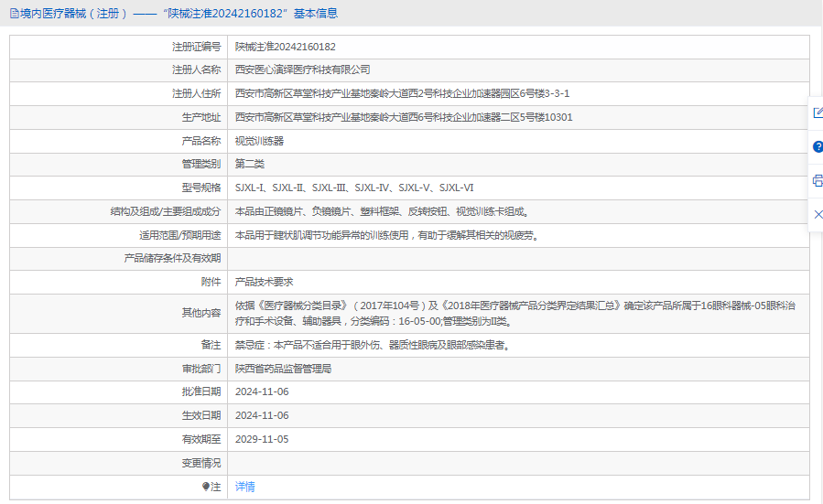
Task: Click attachment value 产品技术要求
Action: pos(264,282)
